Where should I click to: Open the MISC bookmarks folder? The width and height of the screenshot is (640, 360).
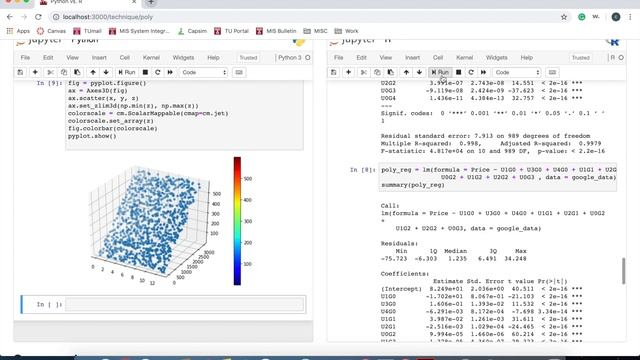coord(315,31)
